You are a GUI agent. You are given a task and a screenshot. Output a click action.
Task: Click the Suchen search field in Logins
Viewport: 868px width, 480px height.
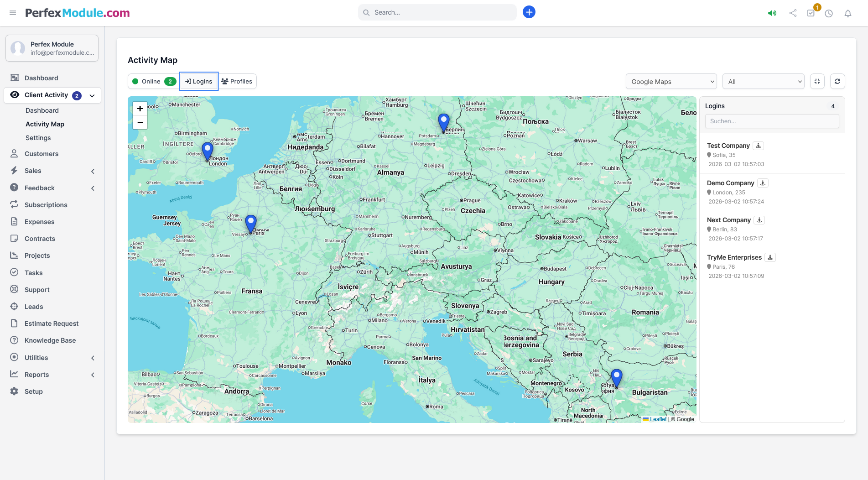tap(772, 121)
